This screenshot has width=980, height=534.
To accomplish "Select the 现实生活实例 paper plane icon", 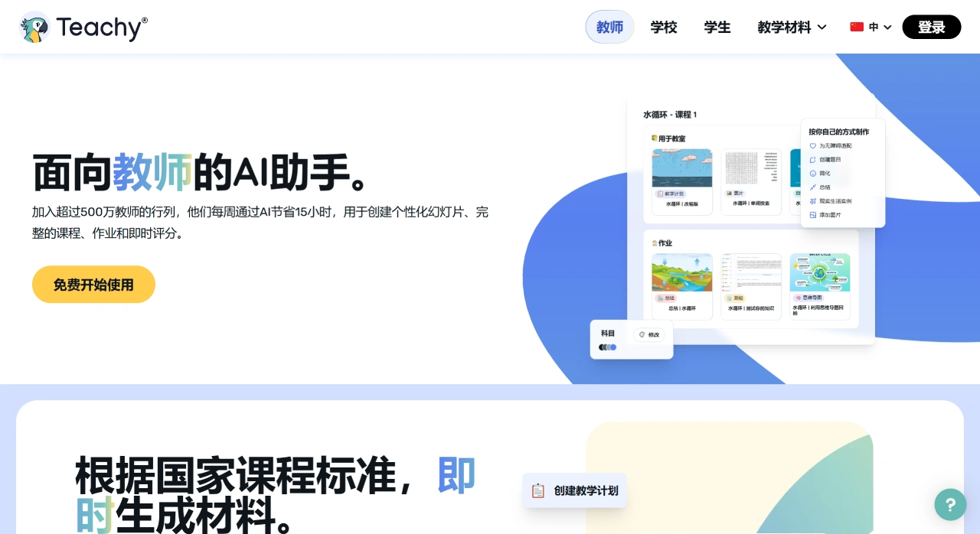I will pos(812,201).
